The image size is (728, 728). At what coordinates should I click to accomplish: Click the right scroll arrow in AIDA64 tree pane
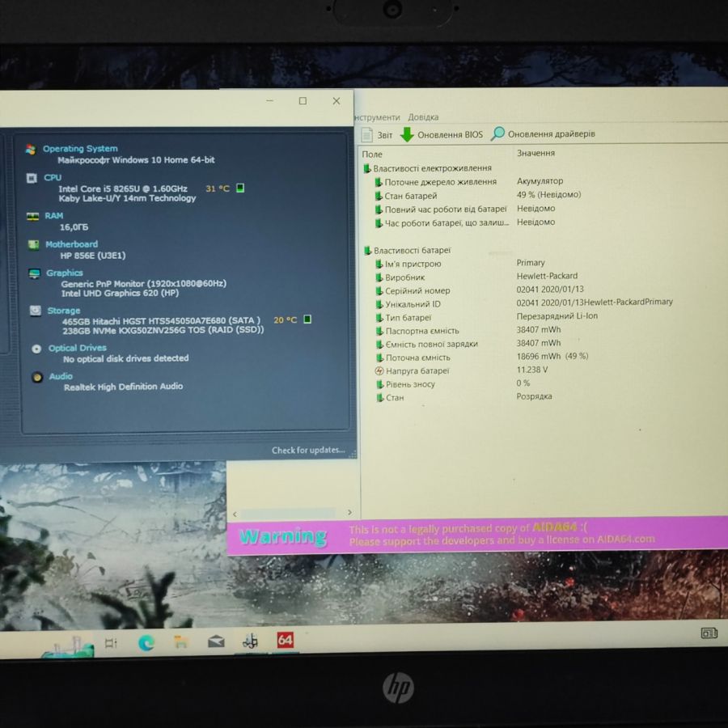[349, 513]
